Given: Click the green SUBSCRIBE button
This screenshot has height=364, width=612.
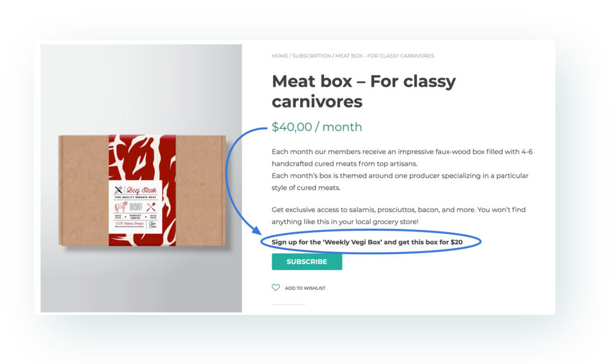Looking at the screenshot, I should pos(307,261).
